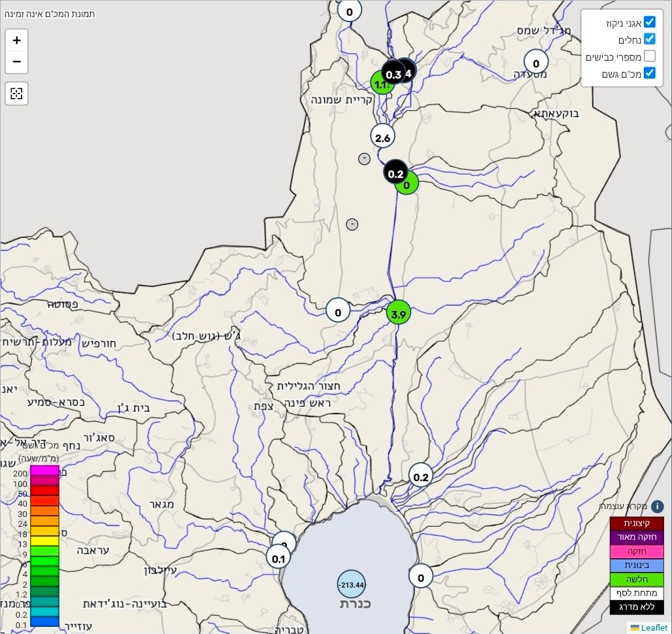This screenshot has width=672, height=634.
Task: Disable the מכ"ם גשם rain radar checkbox
Action: tap(649, 73)
